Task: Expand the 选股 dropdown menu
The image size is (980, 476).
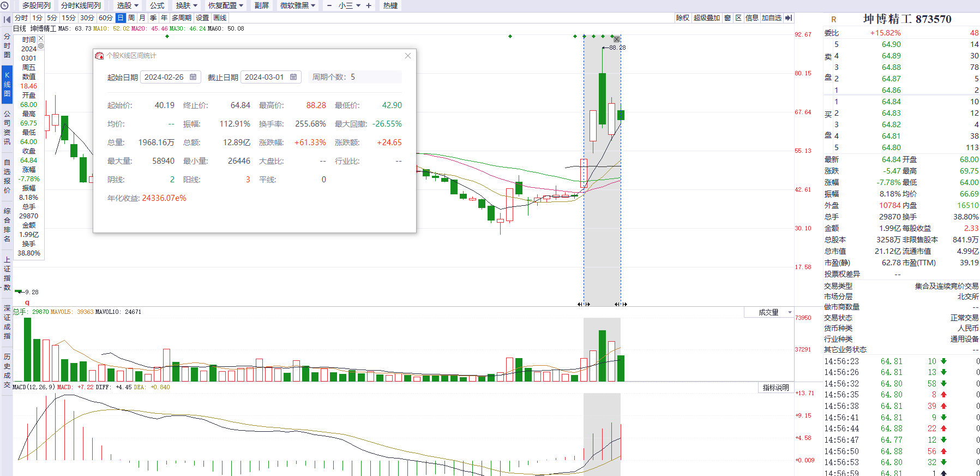Action: point(128,5)
